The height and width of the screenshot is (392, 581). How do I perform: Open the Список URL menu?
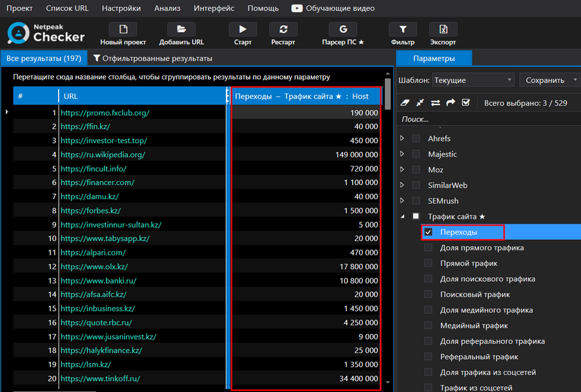pos(67,8)
